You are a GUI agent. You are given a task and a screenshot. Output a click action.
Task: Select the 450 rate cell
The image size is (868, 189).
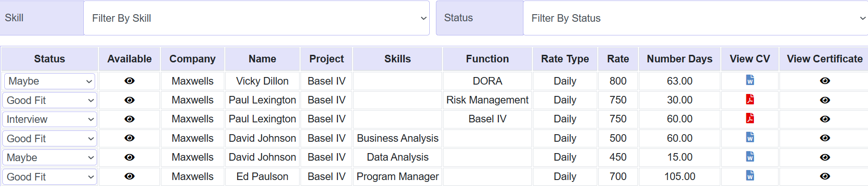coord(618,157)
